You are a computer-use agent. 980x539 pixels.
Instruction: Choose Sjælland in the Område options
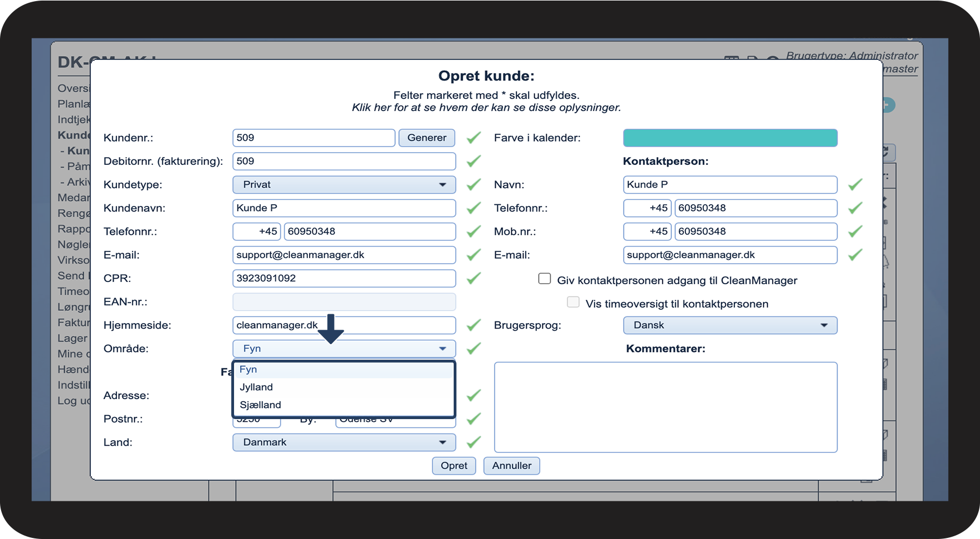coord(260,405)
